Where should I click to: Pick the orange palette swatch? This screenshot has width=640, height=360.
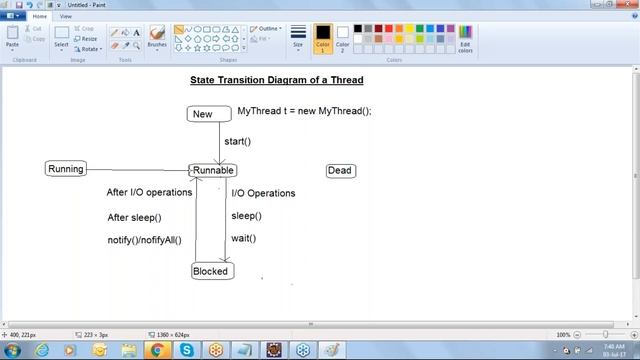click(399, 28)
